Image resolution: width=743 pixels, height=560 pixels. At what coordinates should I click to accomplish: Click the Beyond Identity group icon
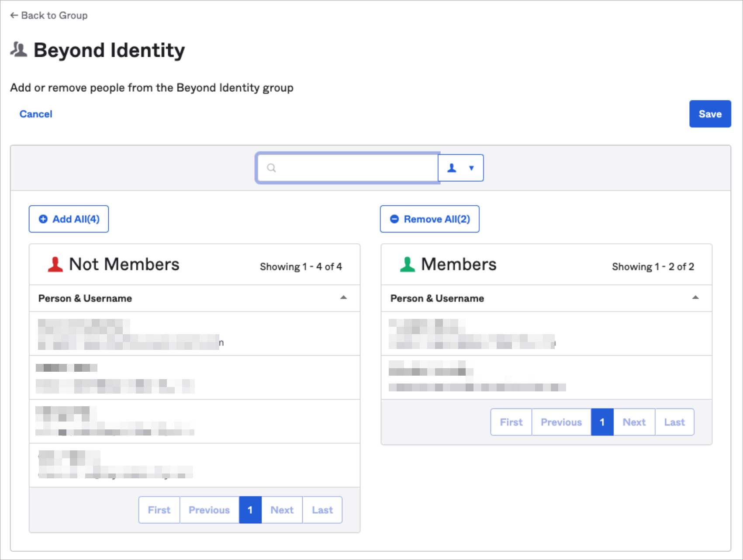pos(19,50)
